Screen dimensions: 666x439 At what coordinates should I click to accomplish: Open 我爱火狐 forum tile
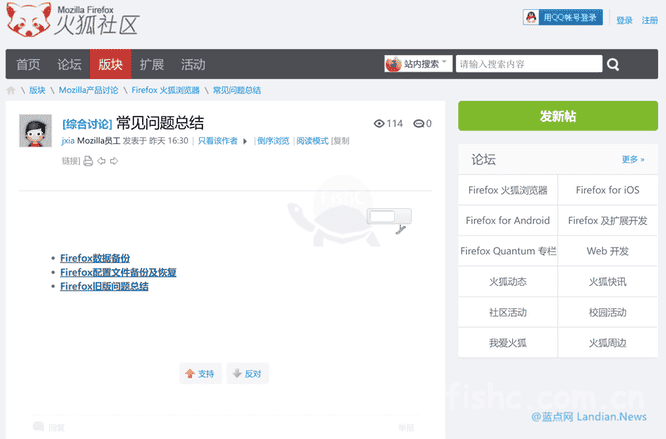pos(508,343)
